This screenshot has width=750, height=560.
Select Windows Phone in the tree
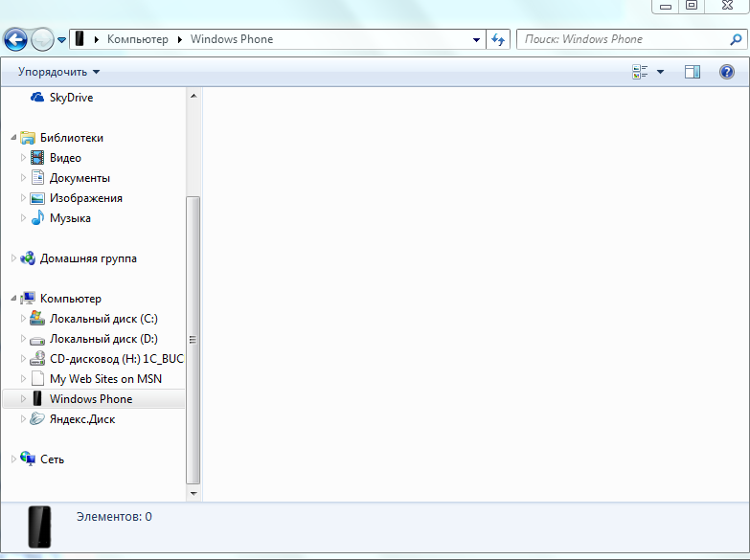[91, 399]
